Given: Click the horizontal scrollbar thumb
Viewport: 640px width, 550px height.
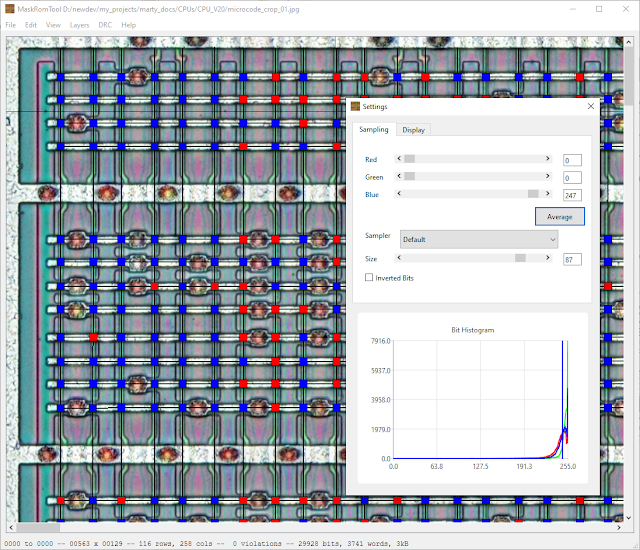Looking at the screenshot, I should click(x=38, y=528).
